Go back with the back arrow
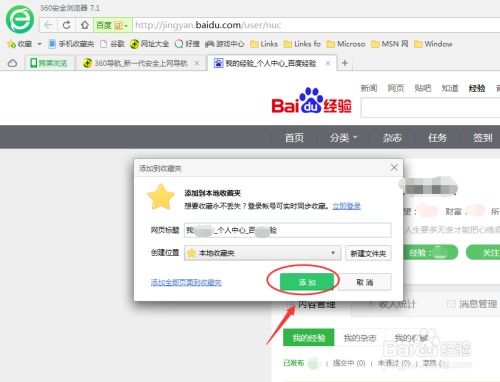Screen dimensions: 500x382 tap(48, 25)
